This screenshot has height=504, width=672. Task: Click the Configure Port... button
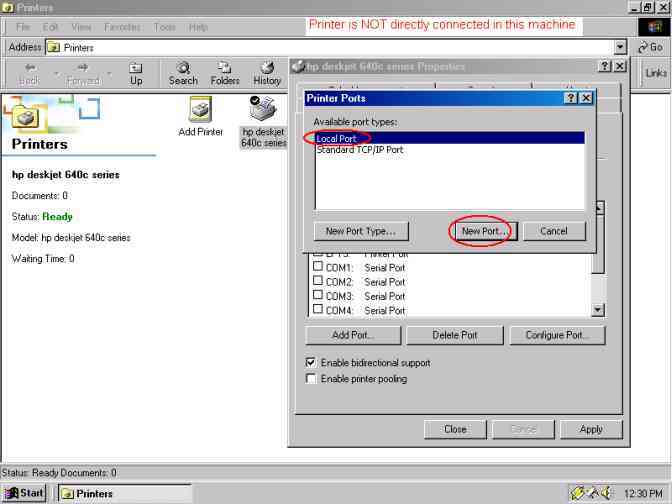tap(557, 335)
